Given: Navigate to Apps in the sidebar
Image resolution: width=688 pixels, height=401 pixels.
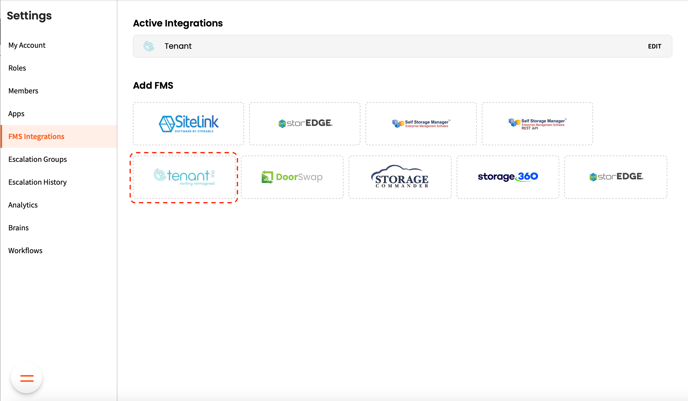Looking at the screenshot, I should point(16,114).
